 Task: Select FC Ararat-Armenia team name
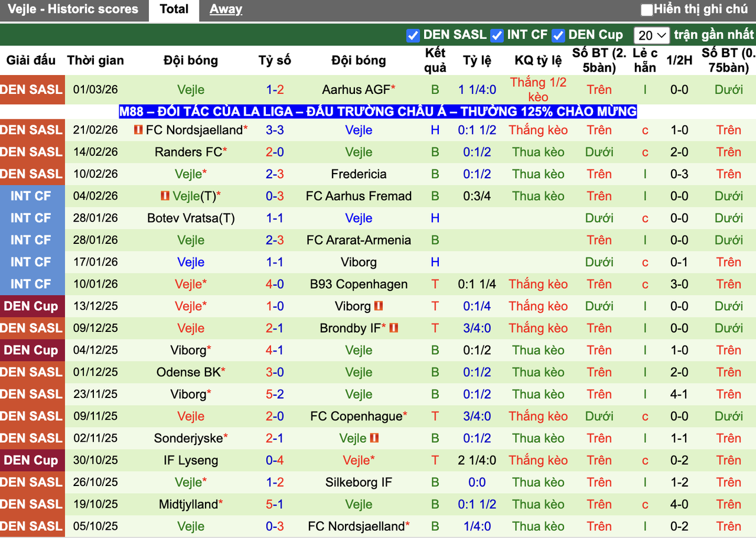359,240
